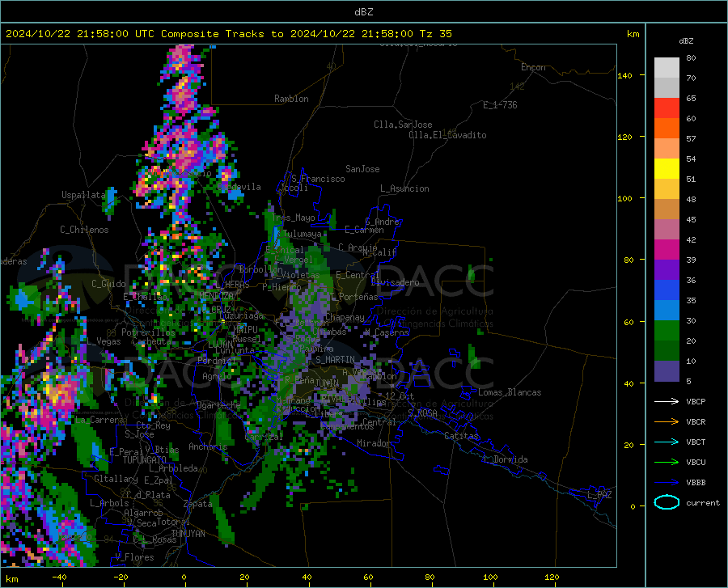Screen dimensions: 728x588
Task: Click the '80' value on color scale
Action: tap(691, 58)
